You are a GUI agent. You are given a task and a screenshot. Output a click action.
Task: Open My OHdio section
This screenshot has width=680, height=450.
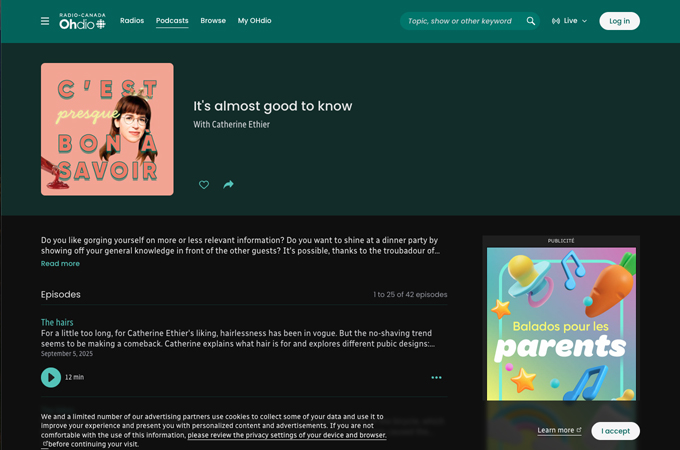click(x=255, y=21)
